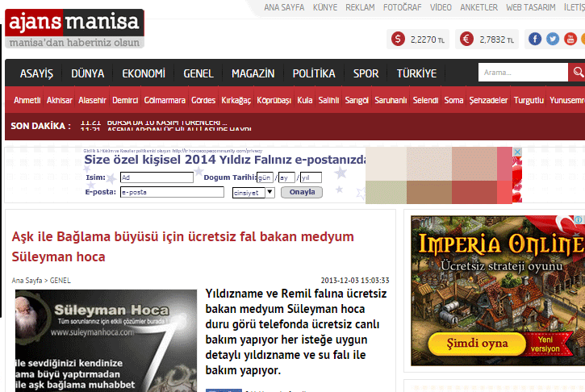The height and width of the screenshot is (392, 585).
Task: Click the Onayla submit button
Action: [302, 192]
